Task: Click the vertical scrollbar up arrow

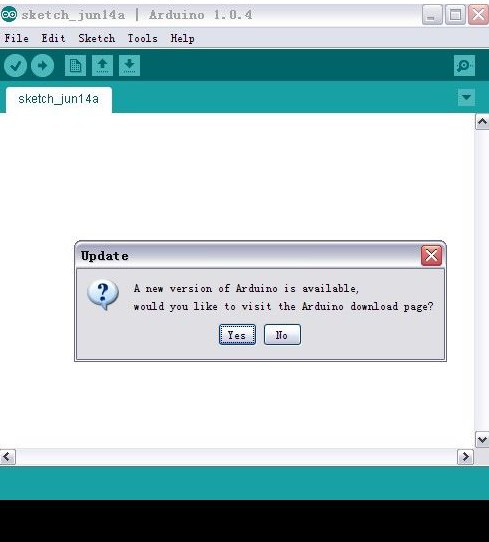Action: tap(482, 122)
